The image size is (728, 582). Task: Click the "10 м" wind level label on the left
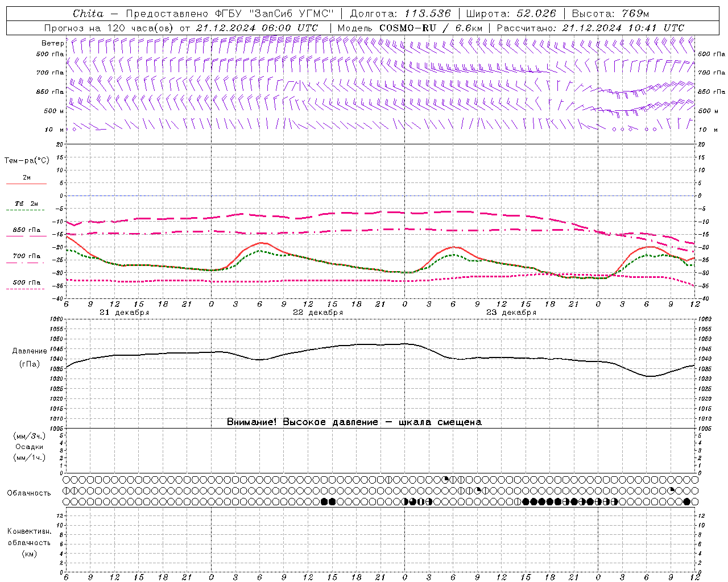point(55,130)
